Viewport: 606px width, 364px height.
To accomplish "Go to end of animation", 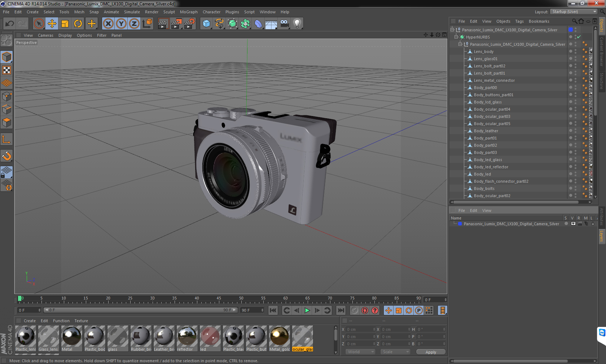I will [x=341, y=310].
